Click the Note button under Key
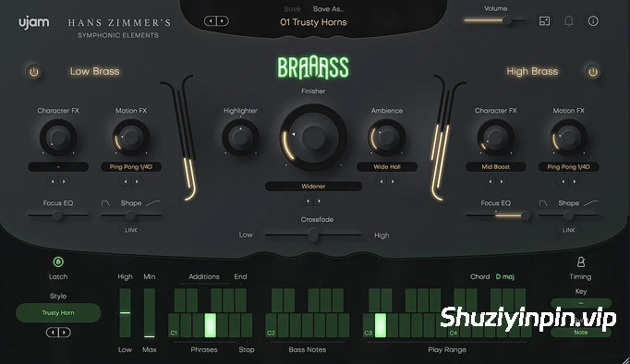 (581, 333)
